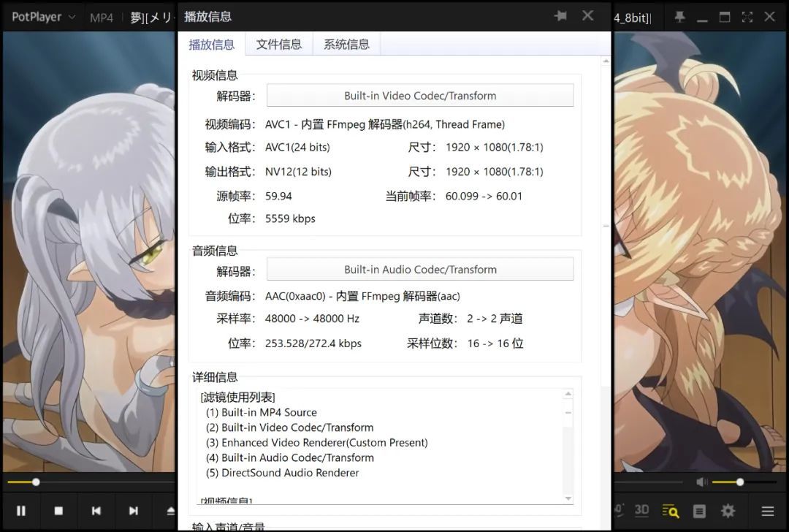Stop the current video
Screen dimensions: 789x532
pyautogui.click(x=58, y=511)
